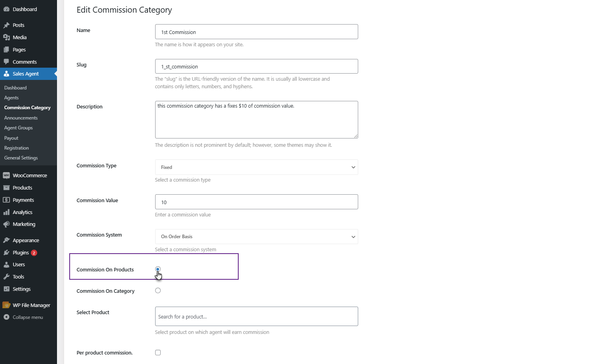Click the Marketing megaphone icon
This screenshot has width=602, height=364.
point(6,224)
